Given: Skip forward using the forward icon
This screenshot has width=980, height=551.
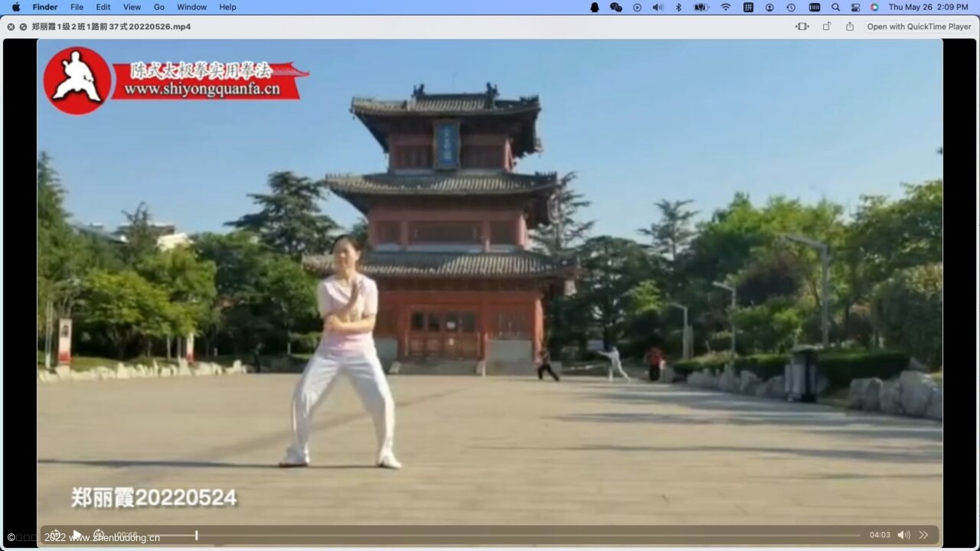Looking at the screenshot, I should 99,535.
